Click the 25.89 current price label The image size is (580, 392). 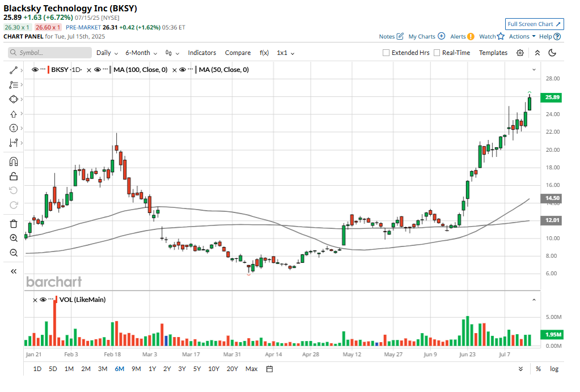[x=552, y=97]
